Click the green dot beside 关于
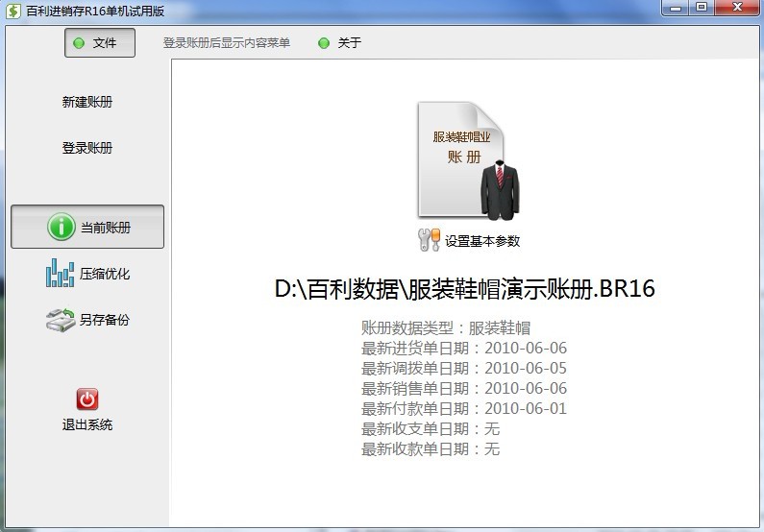This screenshot has width=764, height=532. coord(323,43)
